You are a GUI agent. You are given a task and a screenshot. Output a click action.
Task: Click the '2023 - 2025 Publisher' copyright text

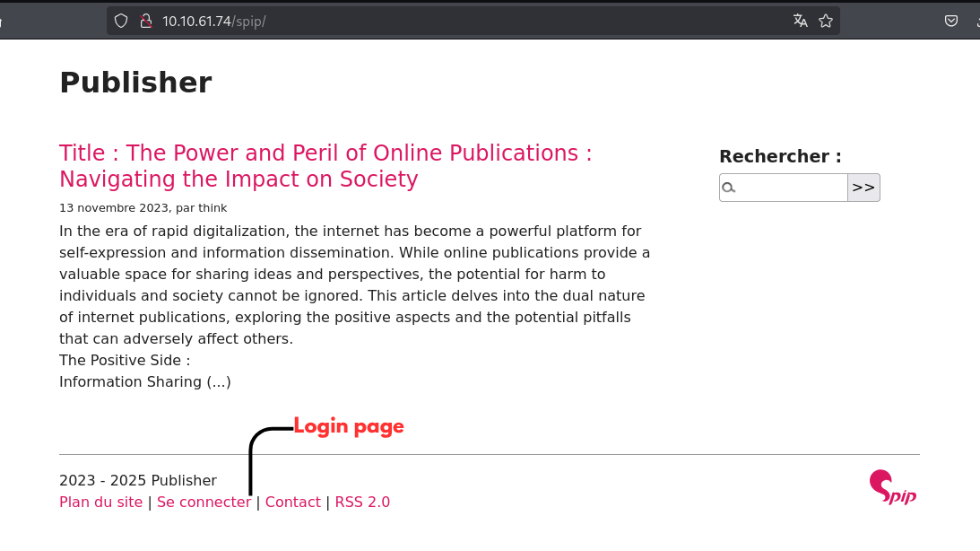[137, 480]
